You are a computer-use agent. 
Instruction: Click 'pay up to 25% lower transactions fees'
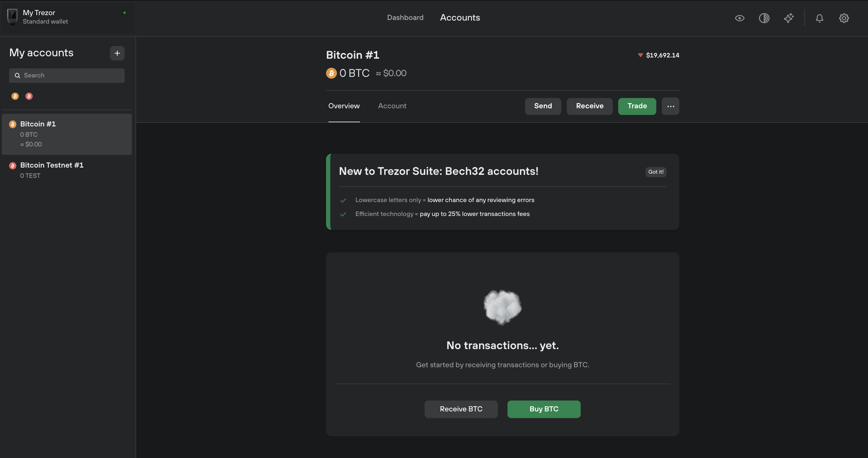475,214
